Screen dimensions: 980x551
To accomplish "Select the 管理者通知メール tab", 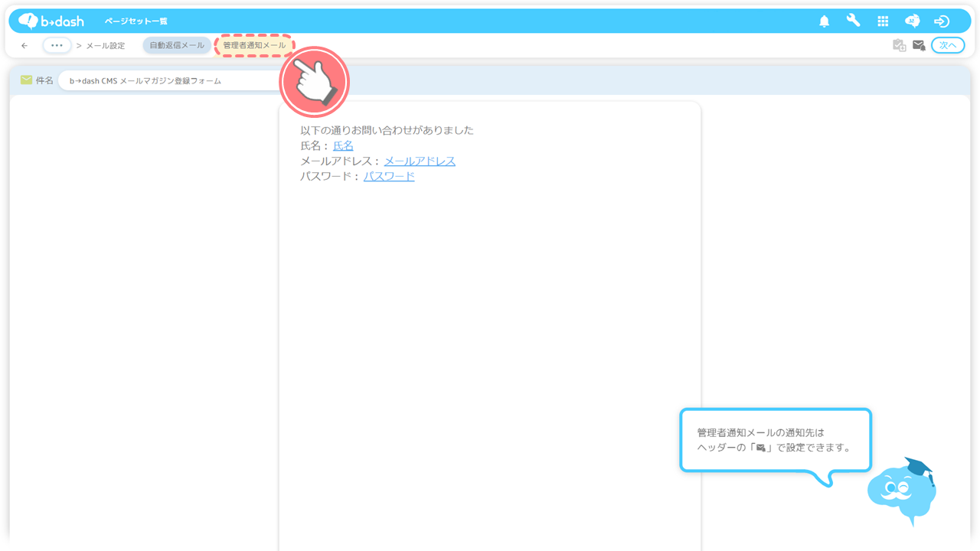I will [x=254, y=45].
